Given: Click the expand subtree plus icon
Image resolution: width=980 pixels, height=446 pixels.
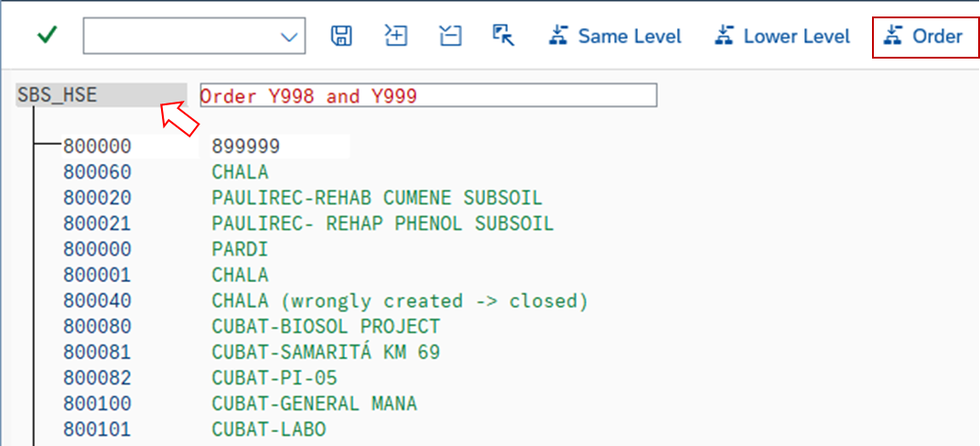Looking at the screenshot, I should tap(395, 36).
